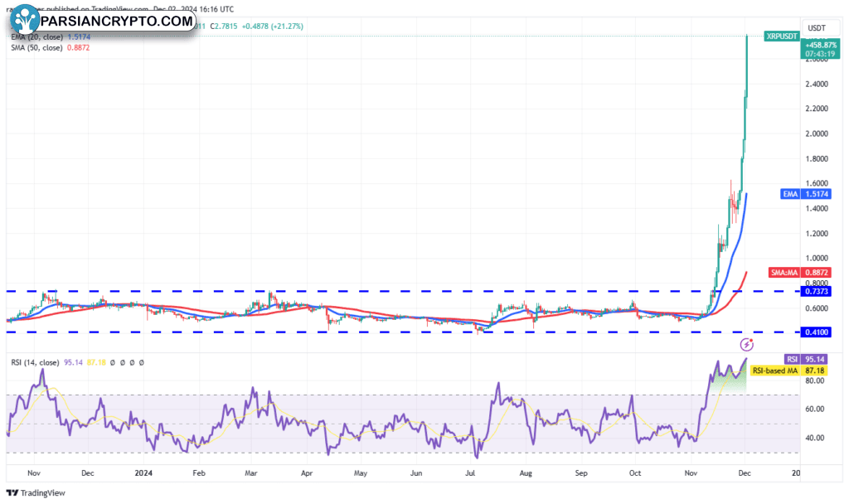Click the 95.14 value in RSI legend

[x=73, y=363]
